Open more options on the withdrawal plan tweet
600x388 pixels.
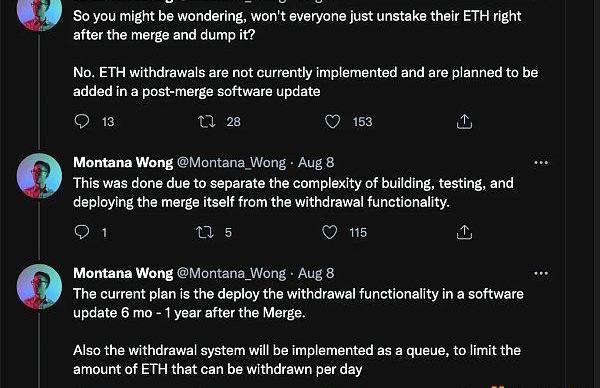[541, 273]
